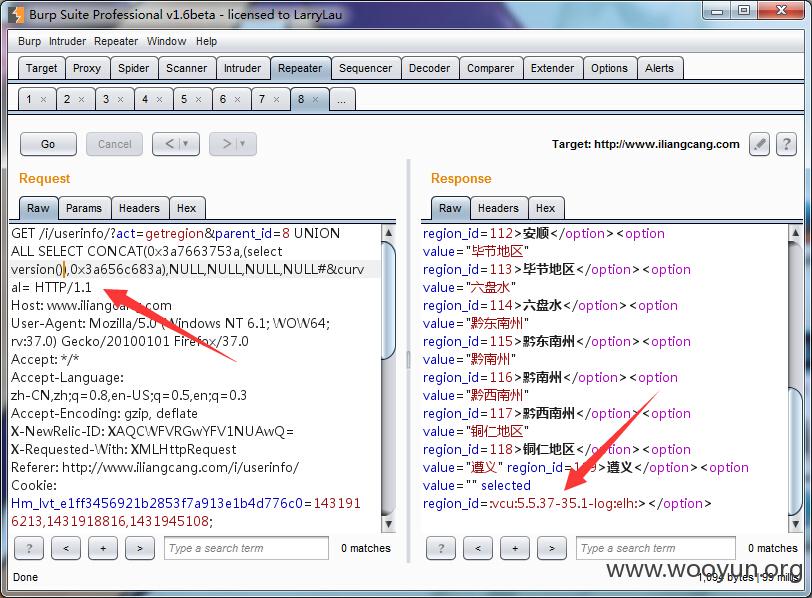Switch to the Comparer tab
812x598 pixels.
click(x=490, y=68)
